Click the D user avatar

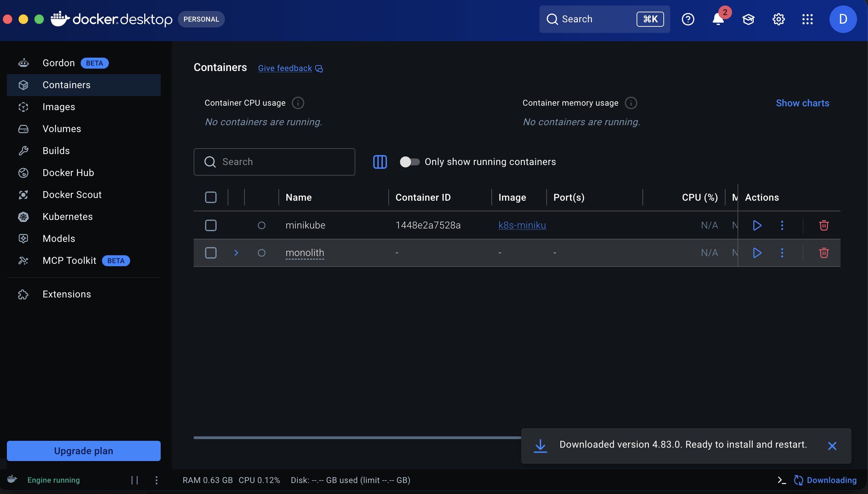coord(843,19)
